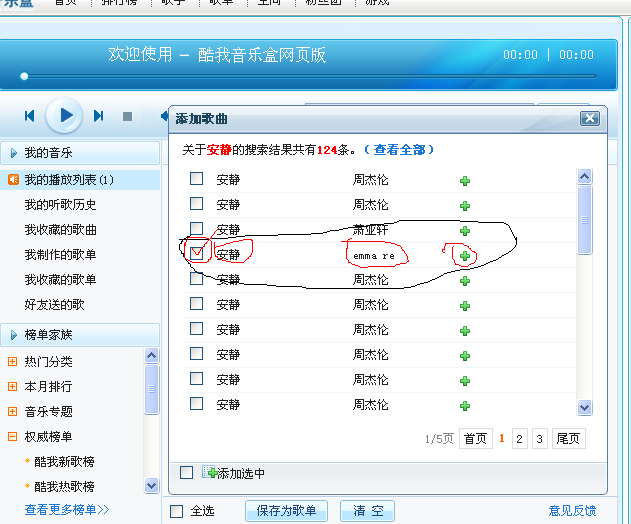Check the last row 安静 checkbox
The image size is (631, 524).
click(196, 403)
